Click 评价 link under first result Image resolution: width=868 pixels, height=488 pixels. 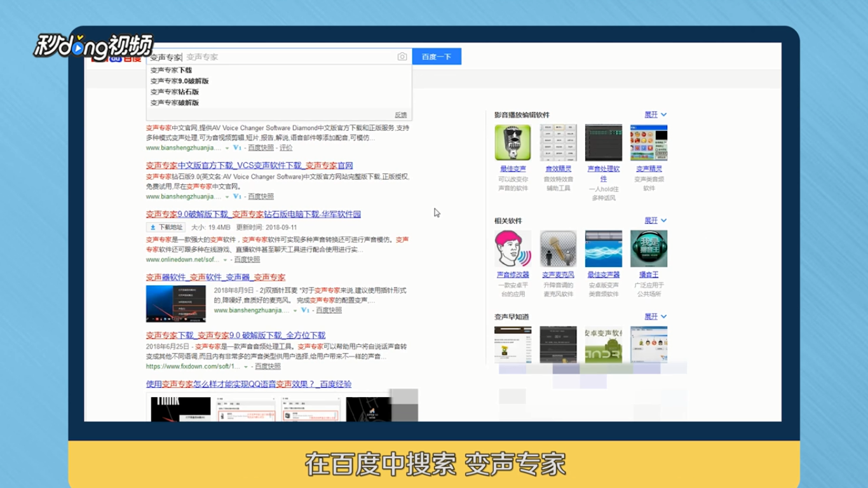pos(286,147)
